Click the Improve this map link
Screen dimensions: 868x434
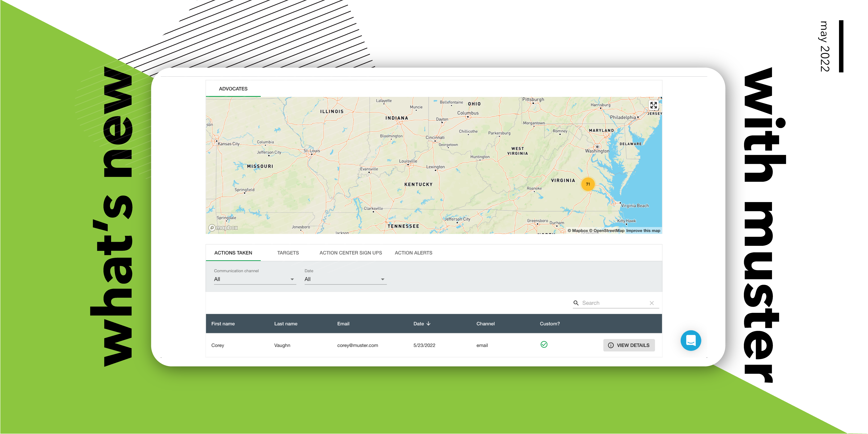(x=643, y=231)
